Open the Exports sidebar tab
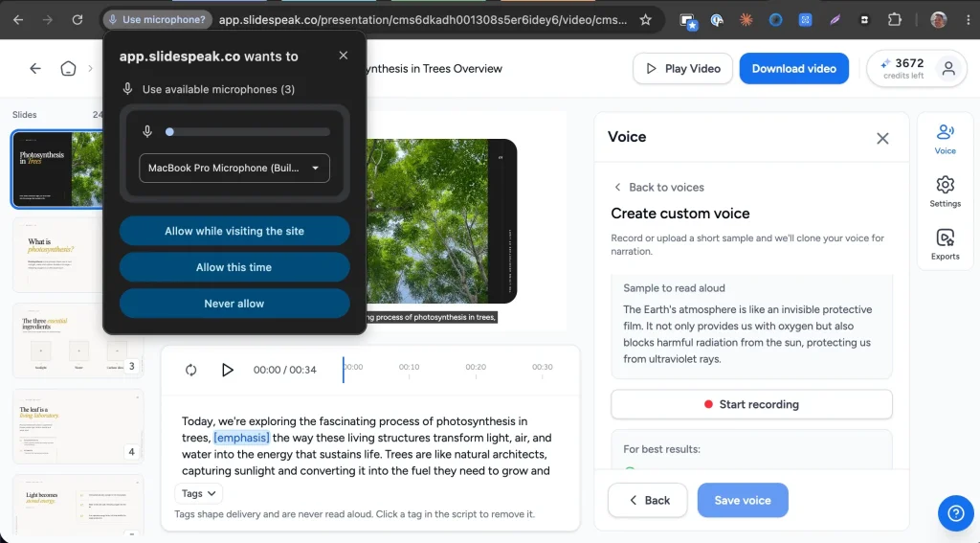This screenshot has height=543, width=980. 945,244
